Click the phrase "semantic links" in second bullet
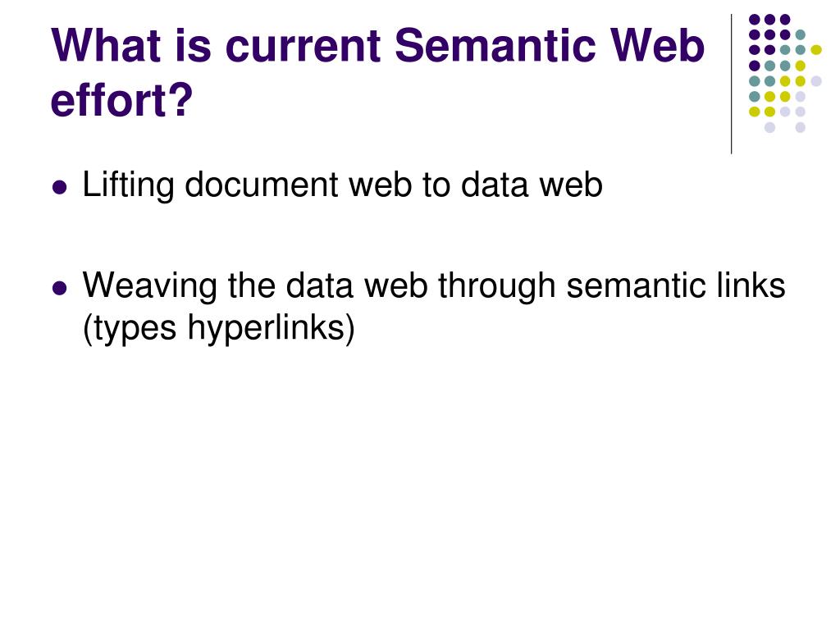Viewport: 840px width, 630px height. coord(676,286)
